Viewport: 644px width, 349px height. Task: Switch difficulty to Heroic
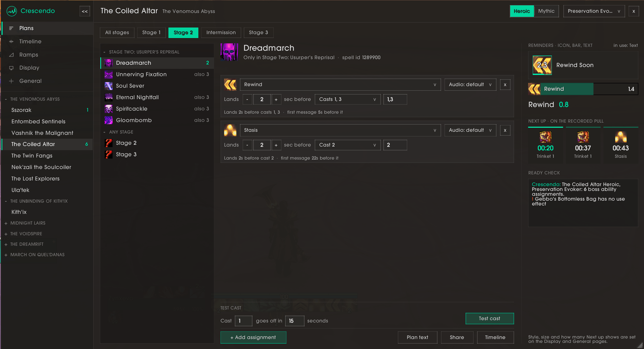522,11
